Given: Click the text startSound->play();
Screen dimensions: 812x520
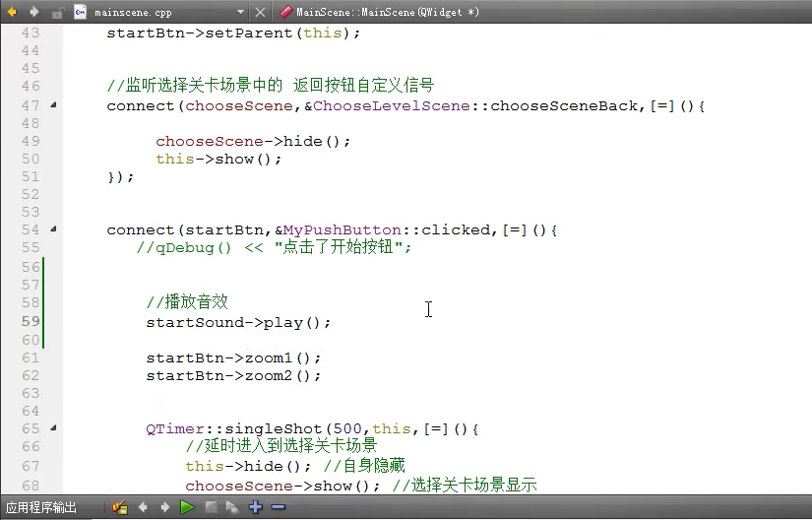Looking at the screenshot, I should [x=238, y=323].
